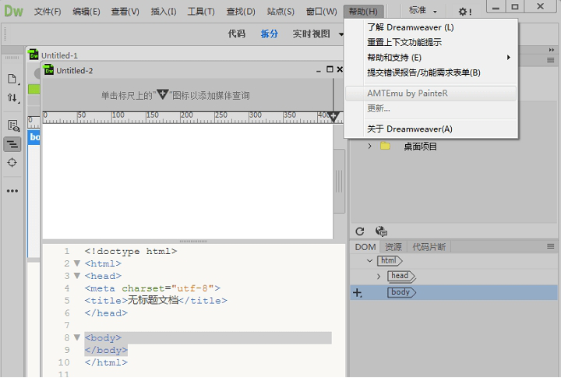Click the </html> closing tag line
Screen dimensions: 561x392
[x=106, y=362]
